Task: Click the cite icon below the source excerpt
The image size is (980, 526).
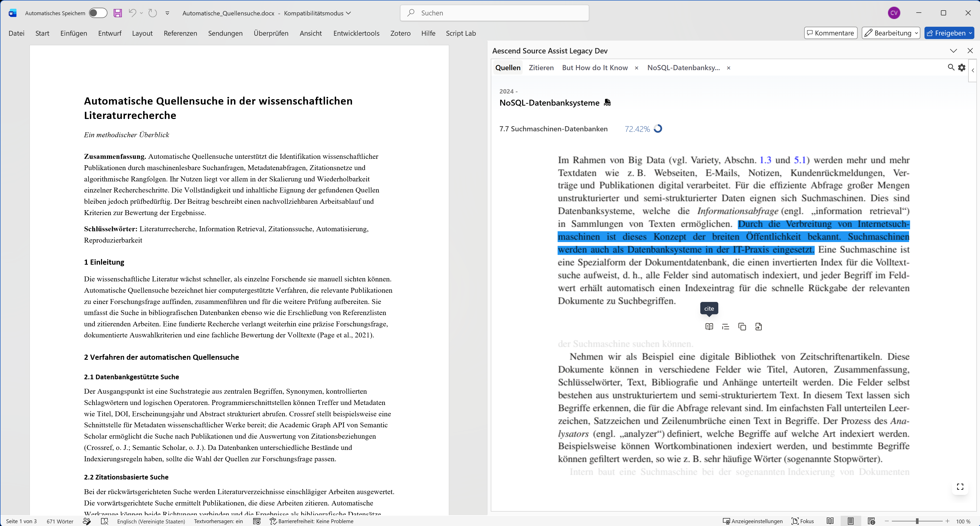Action: [x=709, y=326]
